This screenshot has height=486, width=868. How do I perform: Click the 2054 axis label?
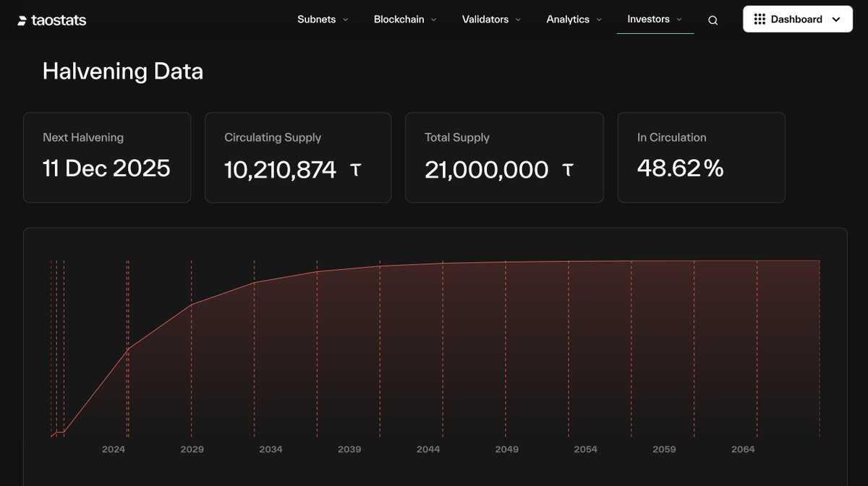point(586,449)
